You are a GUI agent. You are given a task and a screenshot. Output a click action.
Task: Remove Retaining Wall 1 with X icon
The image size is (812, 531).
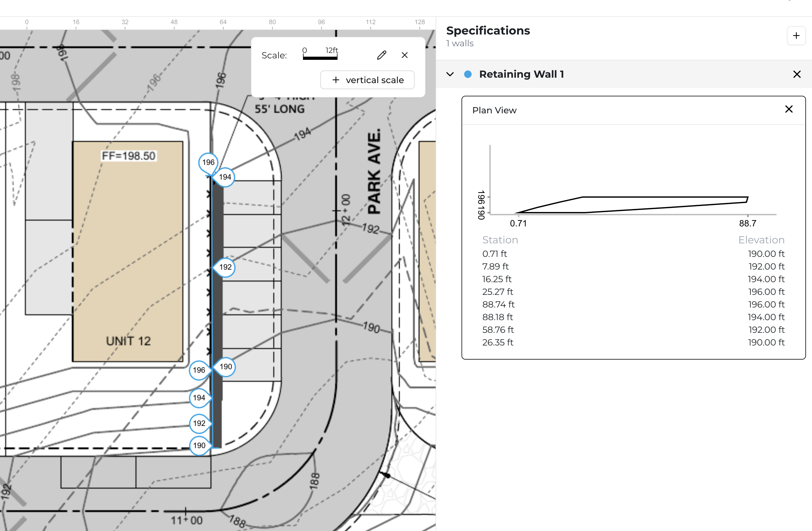(797, 74)
